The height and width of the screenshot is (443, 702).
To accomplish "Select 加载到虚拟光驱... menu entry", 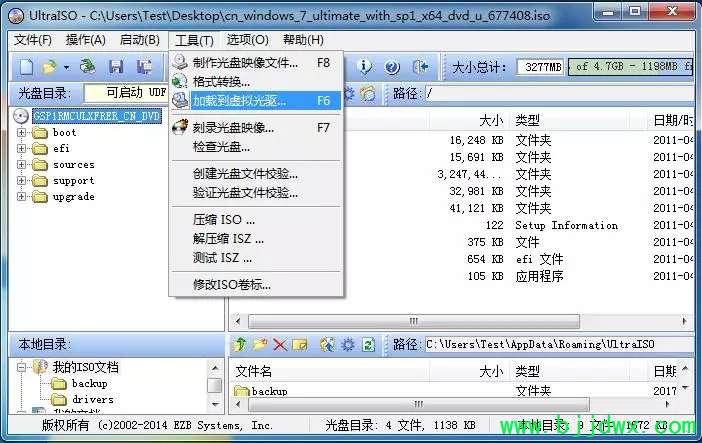I will click(256, 101).
